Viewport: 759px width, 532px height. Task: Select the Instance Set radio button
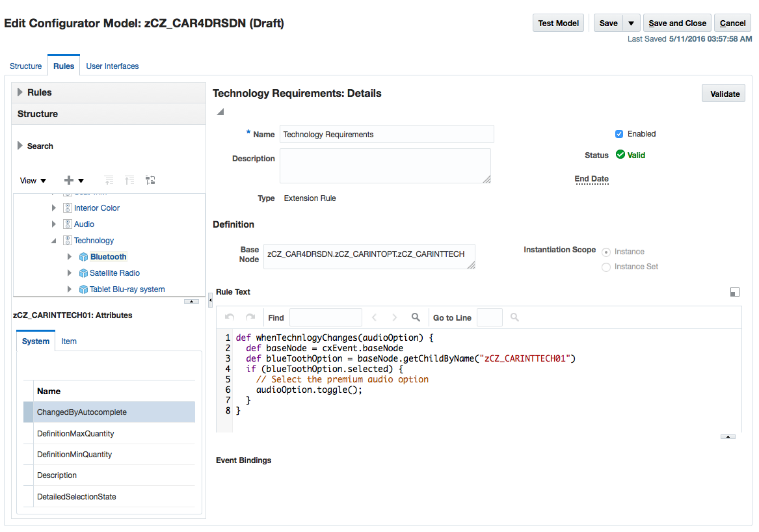click(606, 267)
